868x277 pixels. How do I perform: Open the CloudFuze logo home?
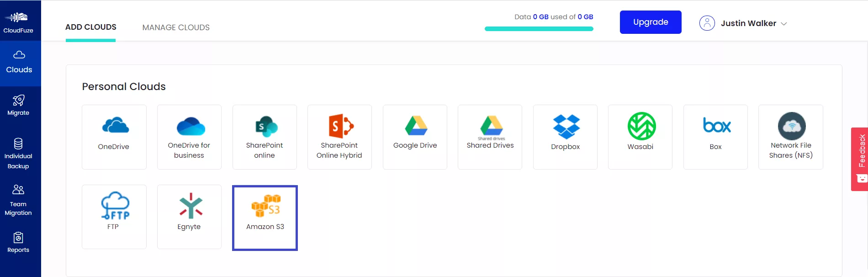pos(18,22)
